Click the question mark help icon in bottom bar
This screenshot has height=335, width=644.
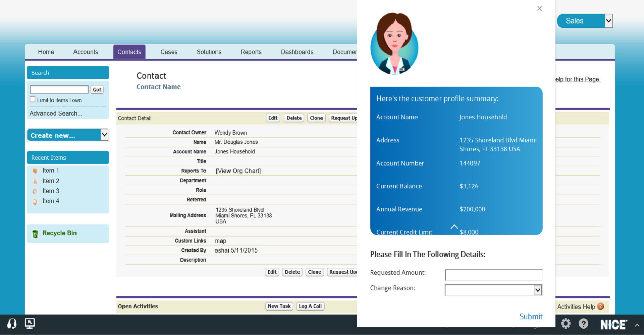pyautogui.click(x=583, y=324)
